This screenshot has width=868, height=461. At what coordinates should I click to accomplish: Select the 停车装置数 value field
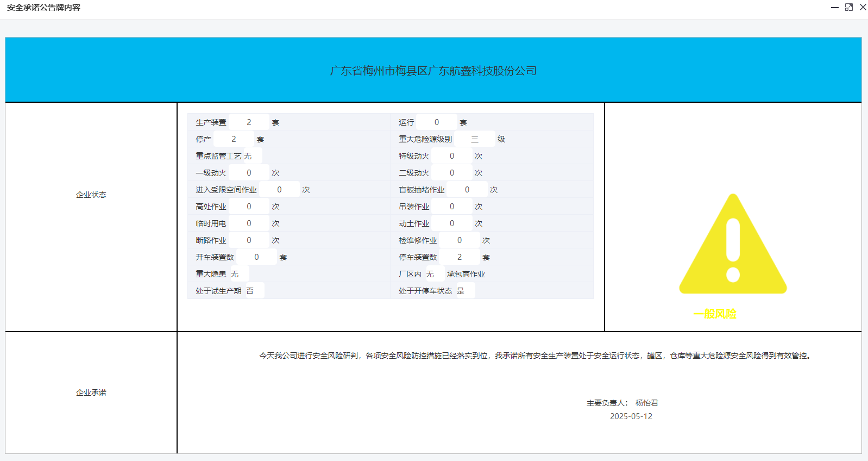[460, 257]
